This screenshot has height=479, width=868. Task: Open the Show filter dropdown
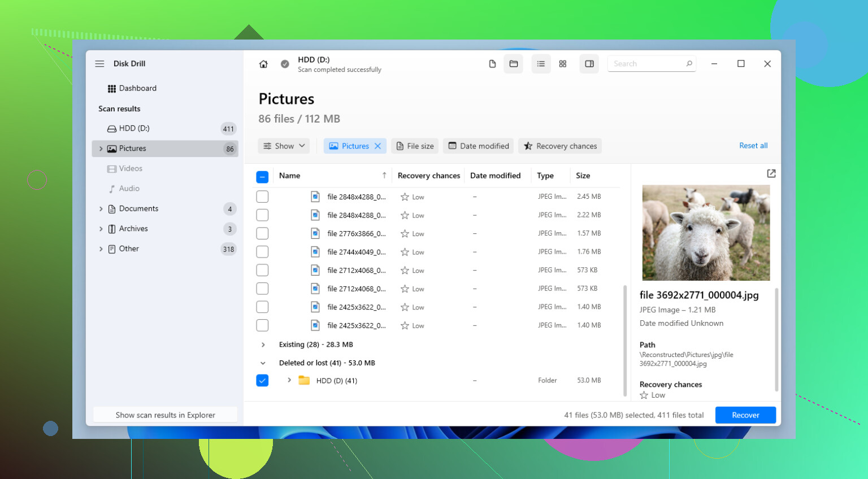pos(284,146)
